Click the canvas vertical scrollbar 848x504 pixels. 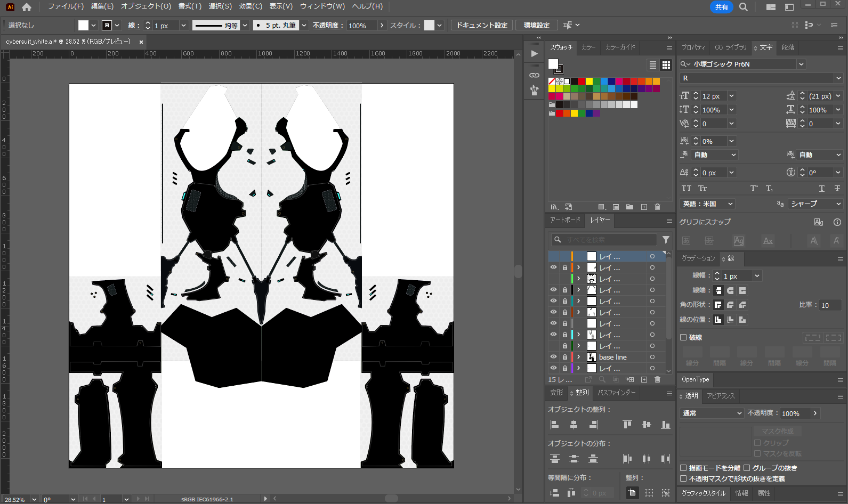coord(518,271)
